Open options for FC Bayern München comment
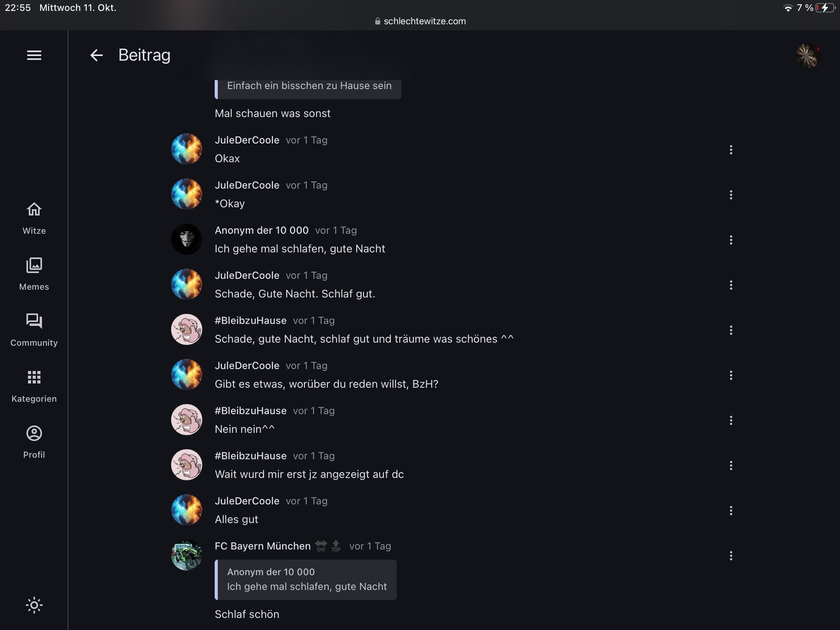Image resolution: width=840 pixels, height=630 pixels. coord(731,556)
